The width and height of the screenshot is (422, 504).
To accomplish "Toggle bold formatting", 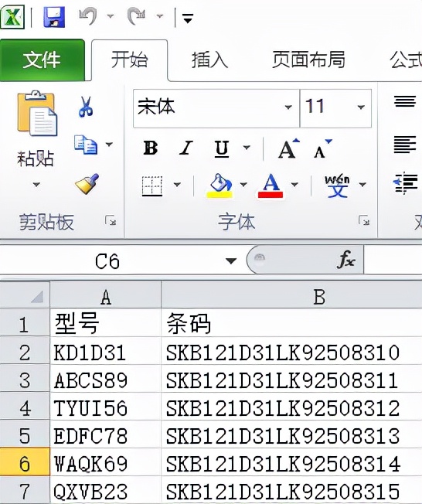I will (x=151, y=148).
